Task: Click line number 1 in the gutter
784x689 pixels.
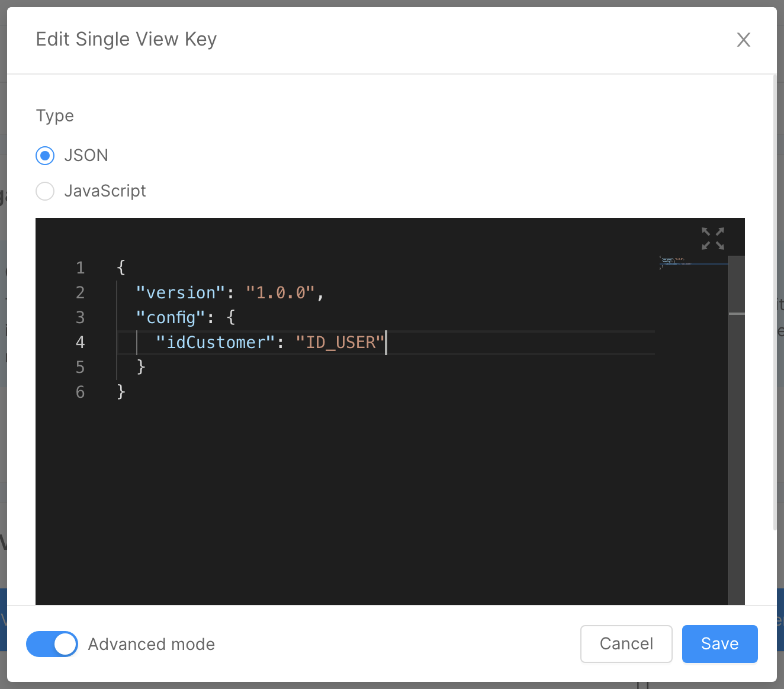Action: [x=81, y=268]
